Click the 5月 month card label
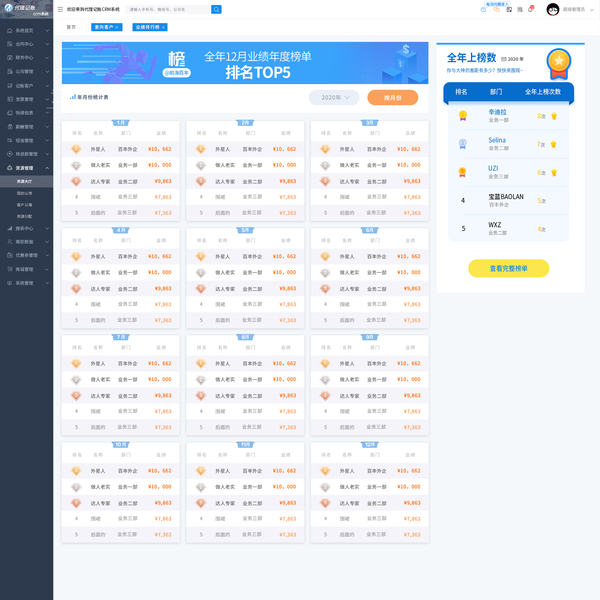Viewport: 600px width, 600px height. 245,230
